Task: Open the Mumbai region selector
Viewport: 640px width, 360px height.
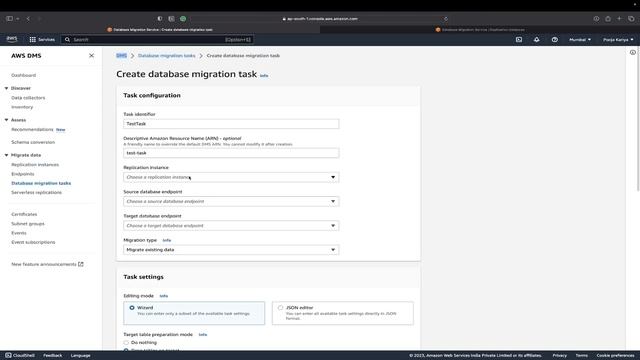Action: pyautogui.click(x=580, y=40)
